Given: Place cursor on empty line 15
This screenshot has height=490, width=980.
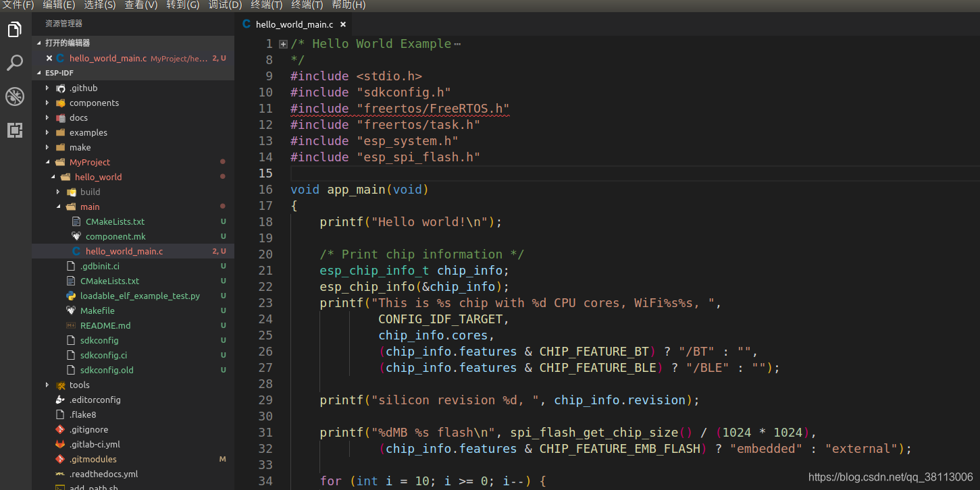Looking at the screenshot, I should pos(634,173).
